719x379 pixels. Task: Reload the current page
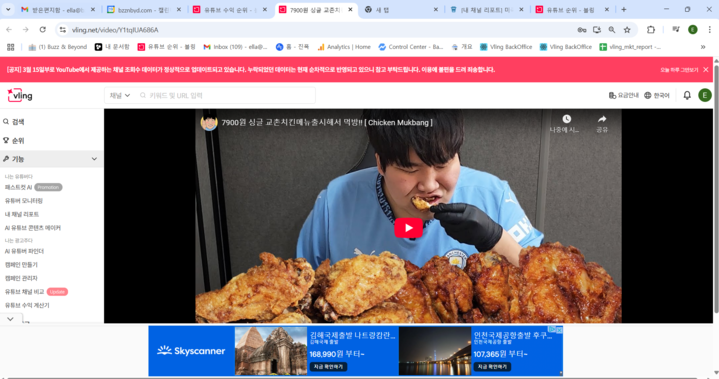coord(43,30)
